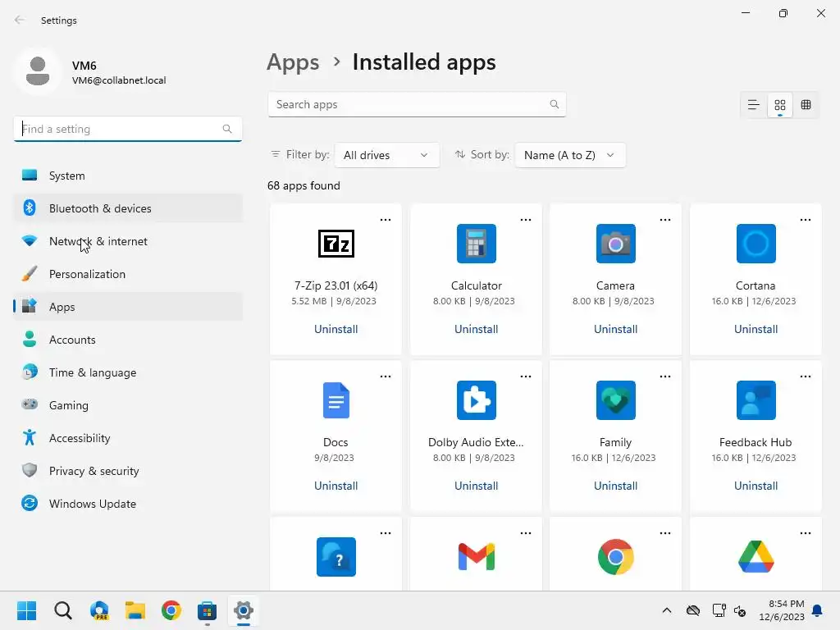Click the Gmail app icon

pyautogui.click(x=477, y=557)
